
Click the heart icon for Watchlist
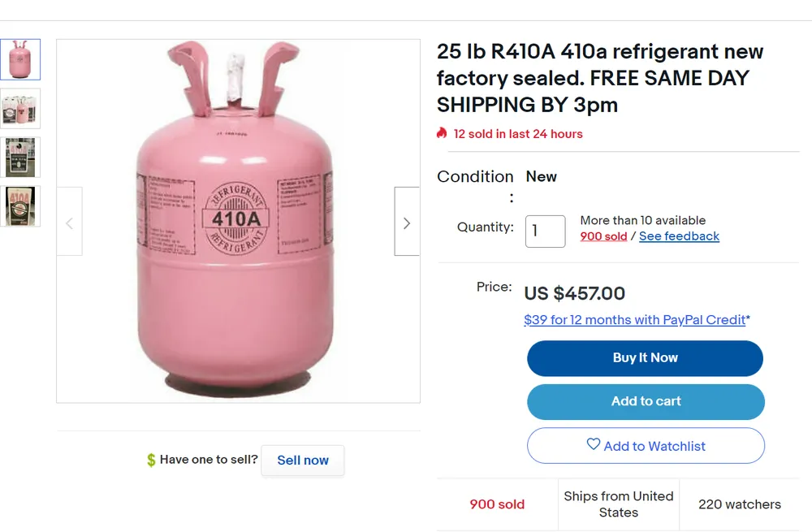tap(594, 445)
